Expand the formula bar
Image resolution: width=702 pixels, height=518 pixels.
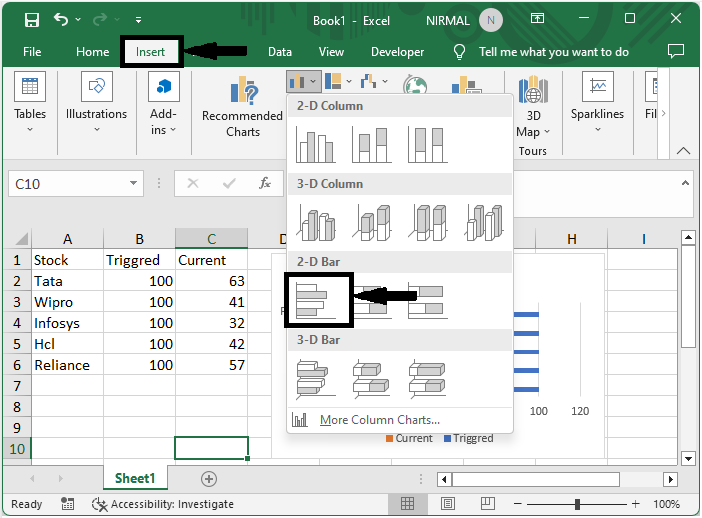click(685, 183)
